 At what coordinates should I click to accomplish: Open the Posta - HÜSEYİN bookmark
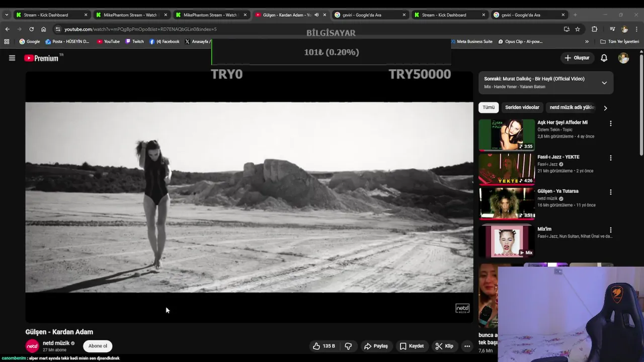point(67,42)
